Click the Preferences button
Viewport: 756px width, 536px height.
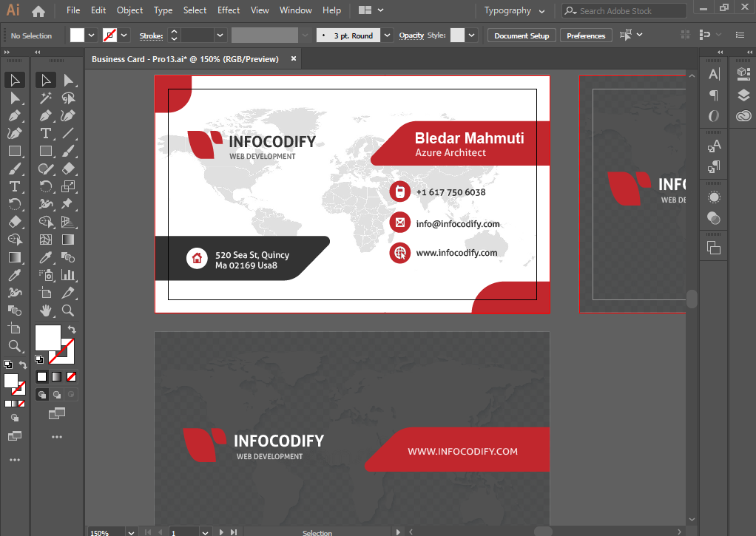tap(586, 35)
